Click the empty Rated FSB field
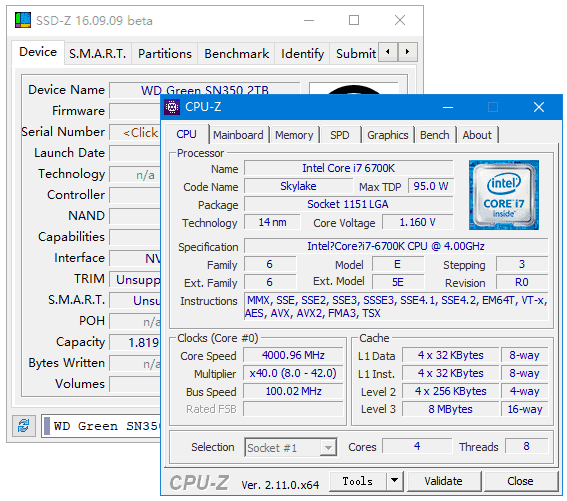This screenshot has height=501, width=567. point(293,409)
